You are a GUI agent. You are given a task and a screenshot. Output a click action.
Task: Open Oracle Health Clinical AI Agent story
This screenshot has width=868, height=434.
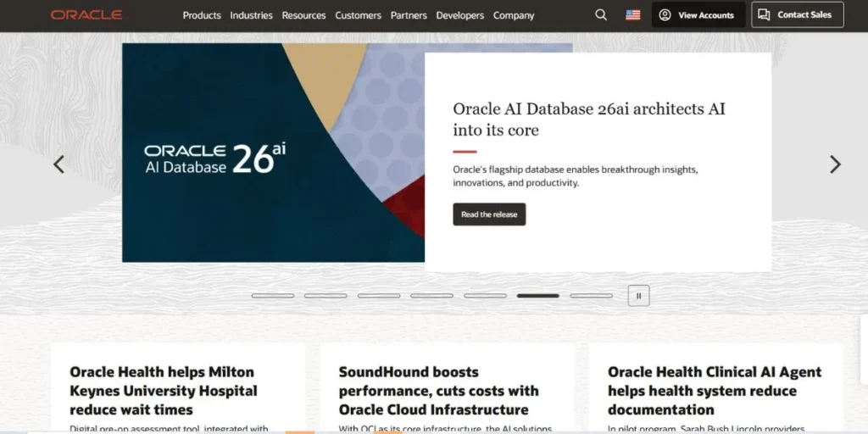tap(715, 391)
